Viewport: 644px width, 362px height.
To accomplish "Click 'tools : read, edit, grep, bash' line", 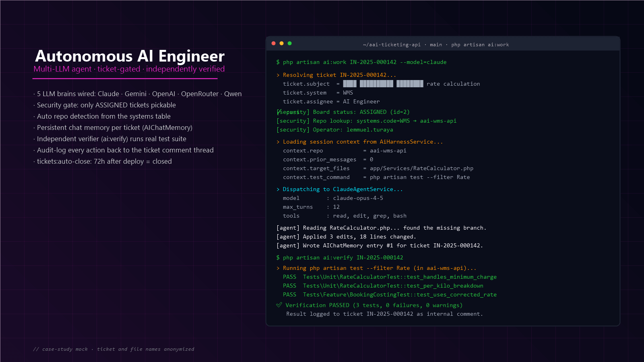I will [x=345, y=216].
